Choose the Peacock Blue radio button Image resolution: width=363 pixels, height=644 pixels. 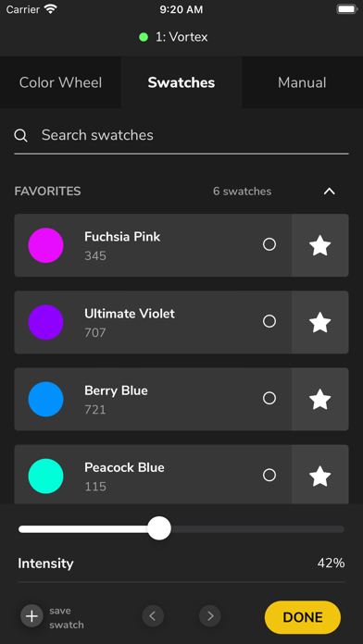click(x=269, y=476)
